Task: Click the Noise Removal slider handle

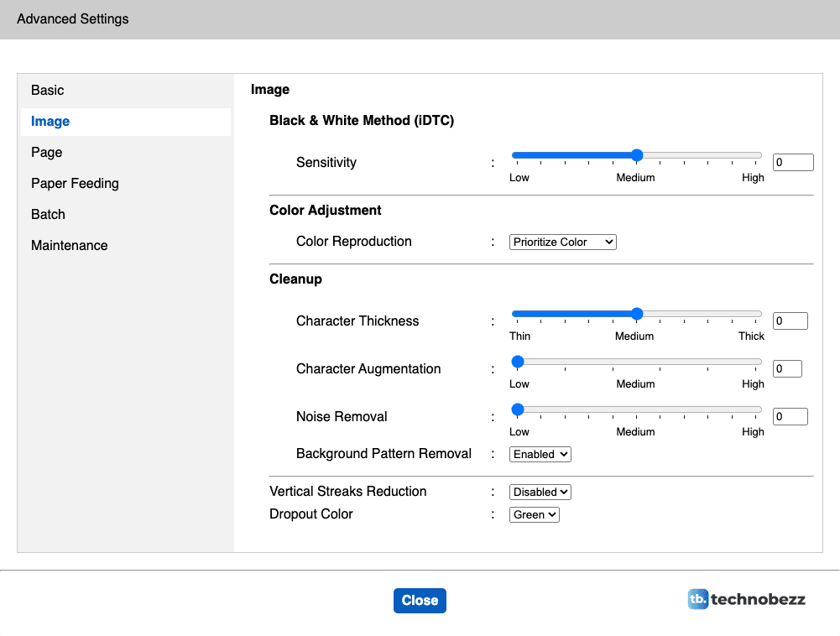Action: [518, 410]
